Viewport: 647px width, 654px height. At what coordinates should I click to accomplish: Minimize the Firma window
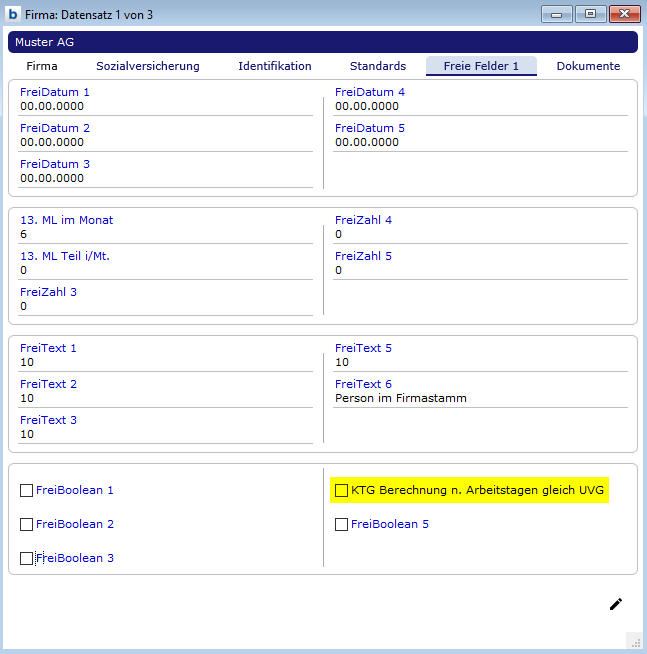556,14
